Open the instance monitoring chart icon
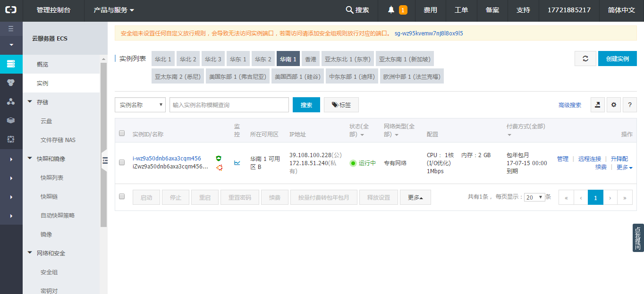 [x=237, y=163]
